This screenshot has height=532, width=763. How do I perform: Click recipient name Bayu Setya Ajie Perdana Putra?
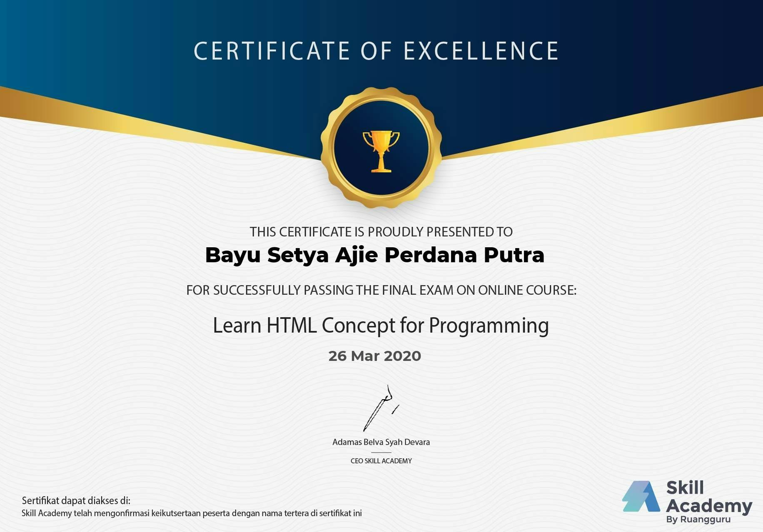375,255
